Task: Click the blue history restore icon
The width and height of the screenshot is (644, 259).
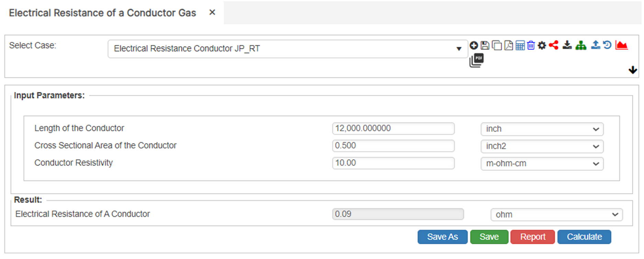Action: pyautogui.click(x=607, y=45)
